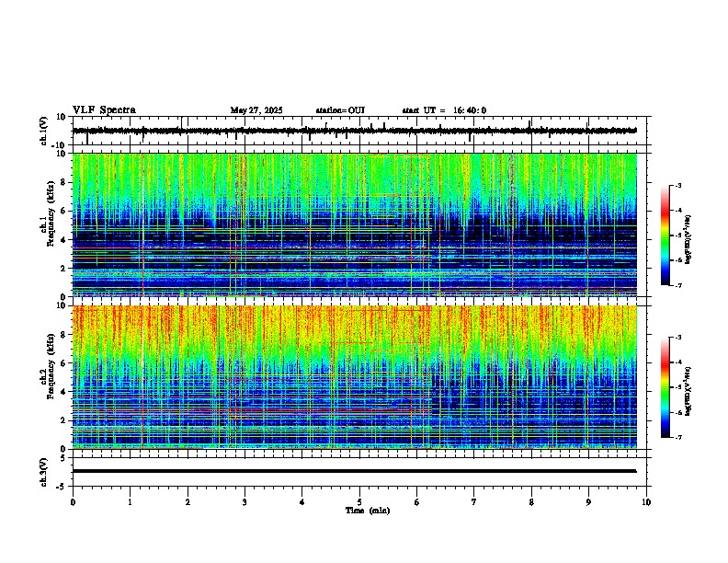The height and width of the screenshot is (563, 728).
Task: Click time axis tick label "3"
Action: [245, 502]
